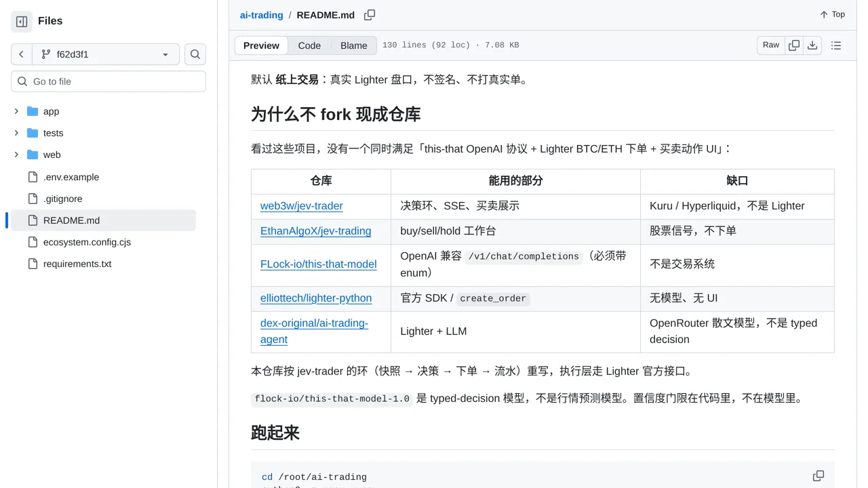This screenshot has height=488, width=868.
Task: Click the '跑起来' heading
Action: (275, 433)
